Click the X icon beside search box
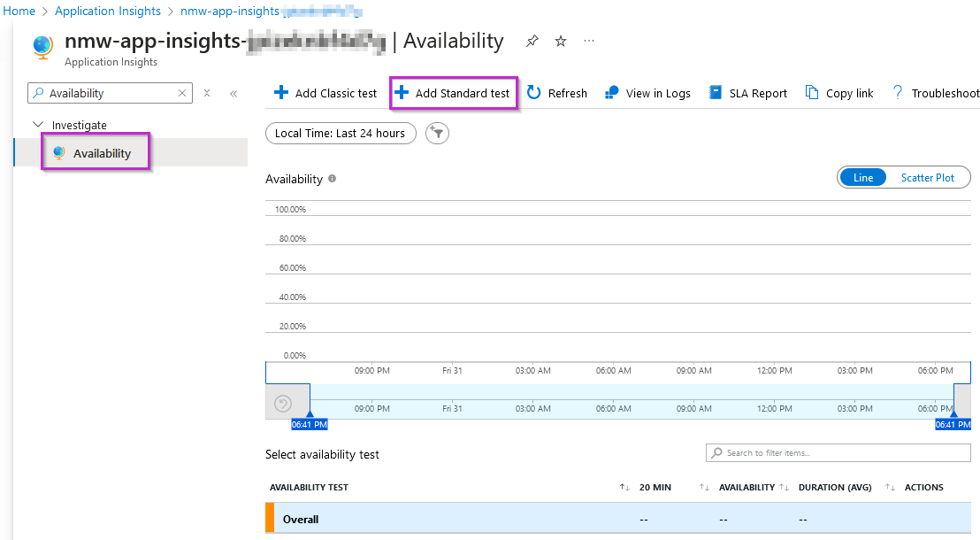Screen dimensions: 980x540 207,93
